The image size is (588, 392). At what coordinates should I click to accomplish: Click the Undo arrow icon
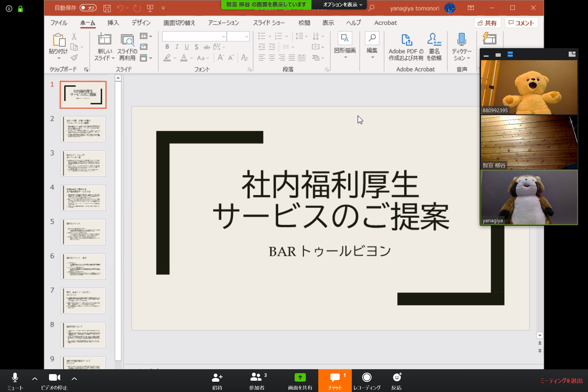(x=120, y=8)
